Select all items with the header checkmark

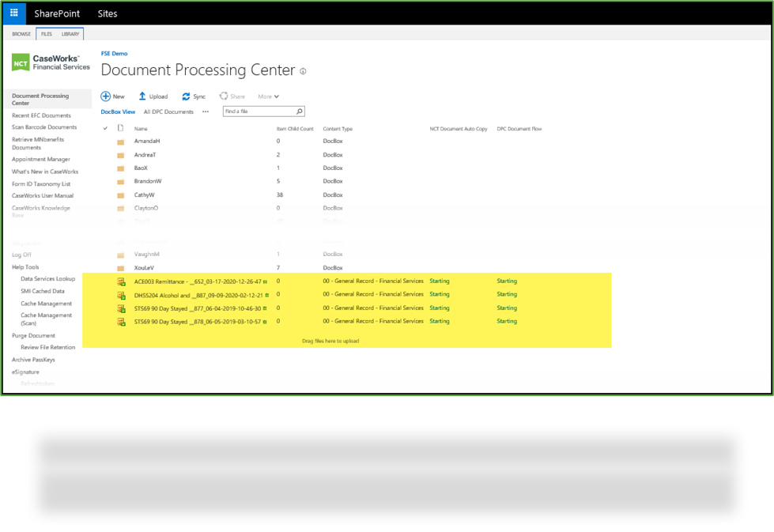(105, 128)
